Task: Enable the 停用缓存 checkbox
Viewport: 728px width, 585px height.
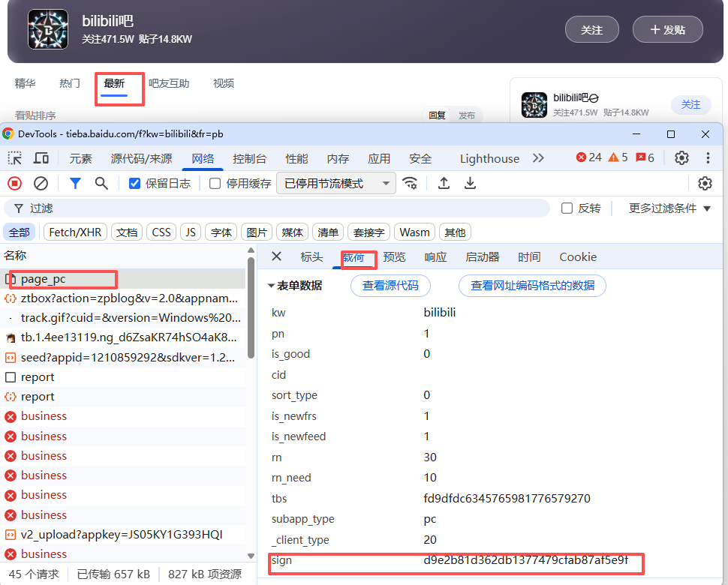Action: pyautogui.click(x=215, y=182)
